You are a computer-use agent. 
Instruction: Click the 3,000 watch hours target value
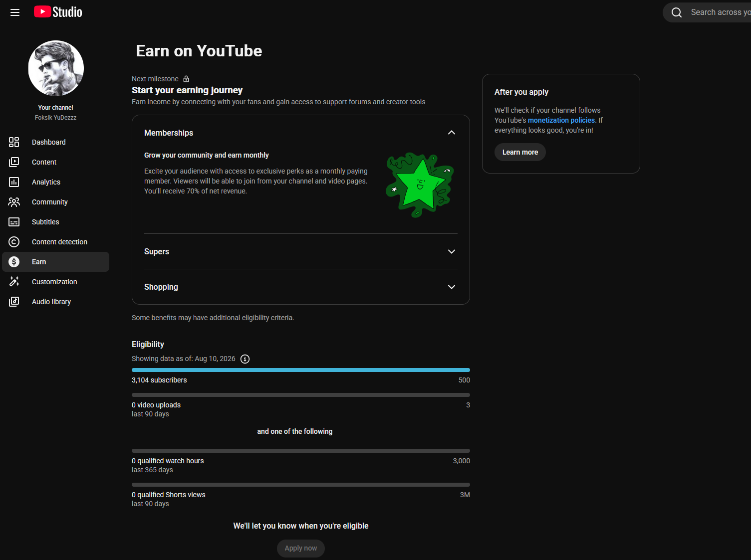coord(462,461)
